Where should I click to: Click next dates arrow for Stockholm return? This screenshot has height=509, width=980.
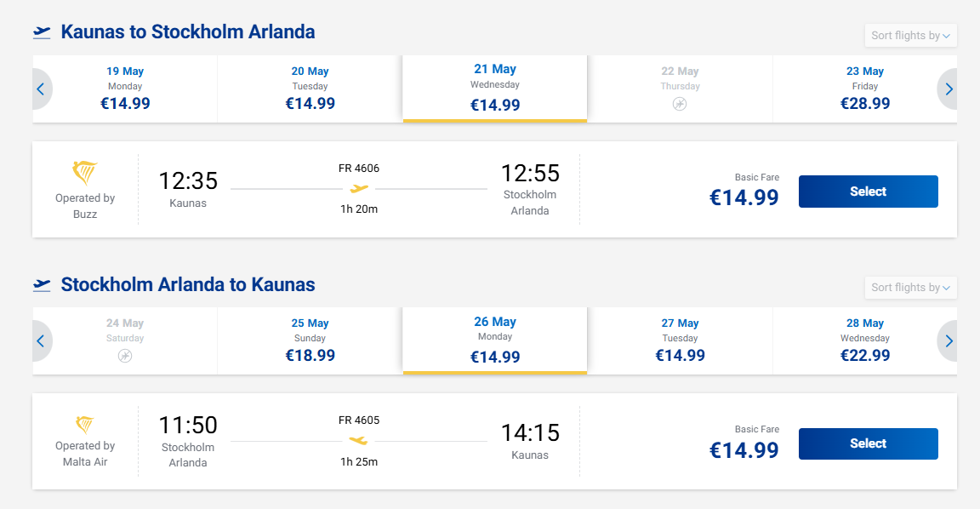[948, 340]
